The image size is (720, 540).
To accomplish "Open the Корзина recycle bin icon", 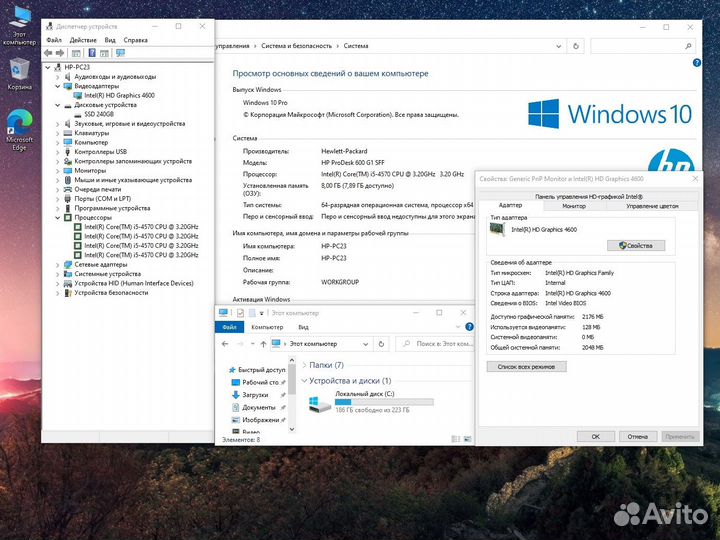I will click(x=19, y=73).
